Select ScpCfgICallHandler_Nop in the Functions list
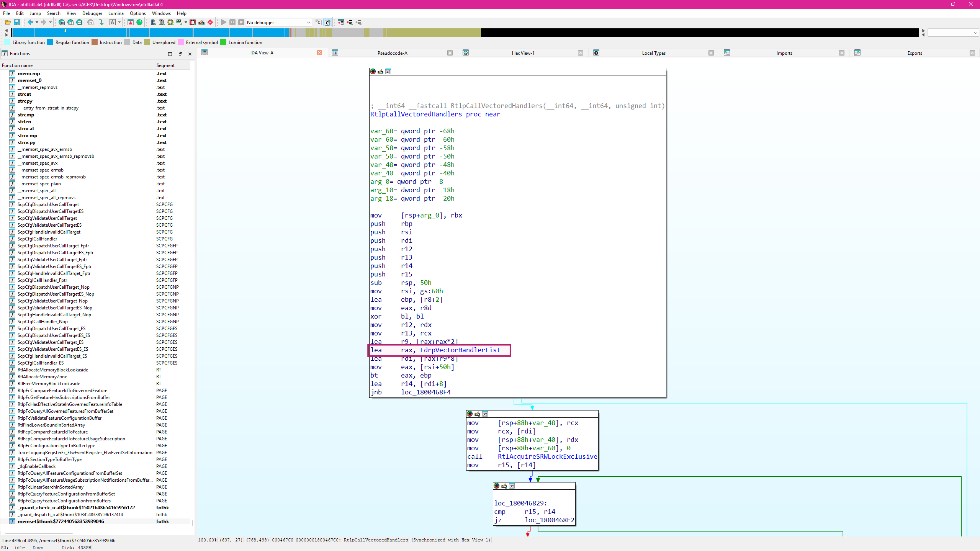Screen dimensions: 980x551 click(x=43, y=322)
